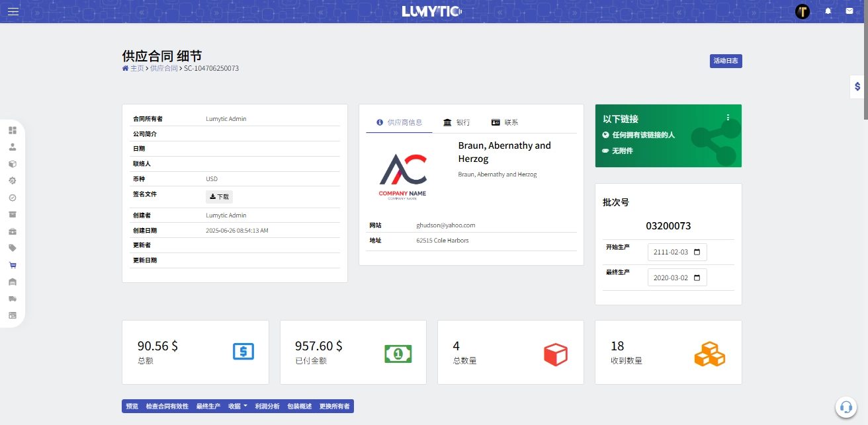Click the 活动日志 button

coord(726,61)
